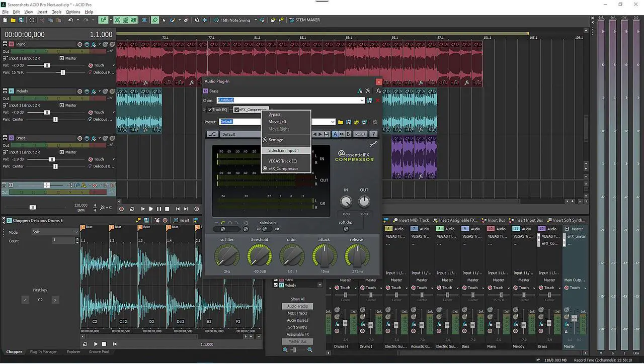Screen dimensions: 644x364
Task: Click the main transport Pause button
Action: click(x=159, y=209)
